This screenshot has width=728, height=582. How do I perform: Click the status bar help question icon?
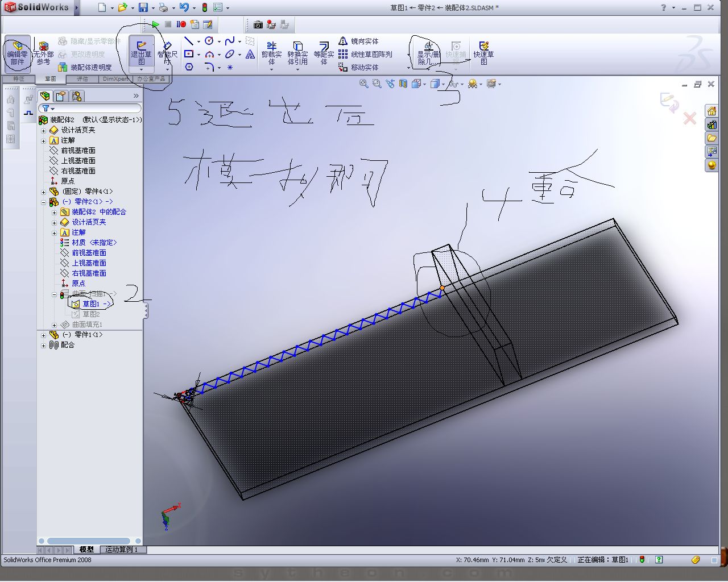pyautogui.click(x=659, y=560)
